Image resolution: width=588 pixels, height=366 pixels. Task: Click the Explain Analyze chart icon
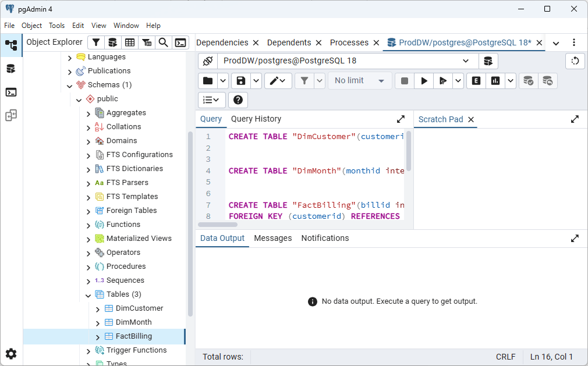click(495, 81)
